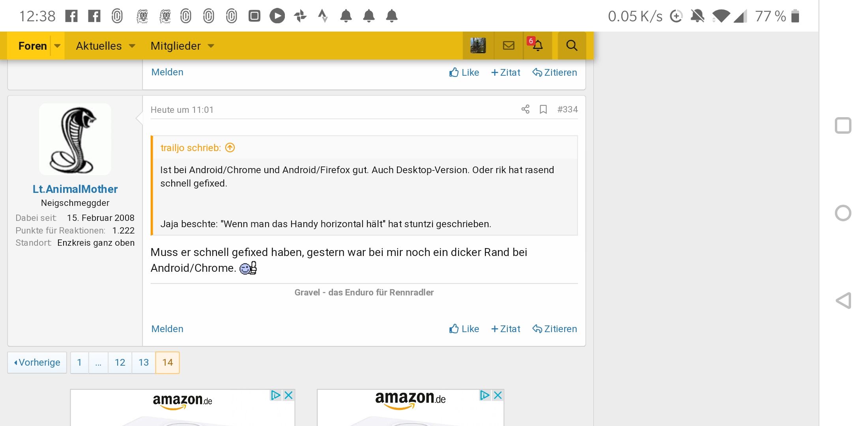Tap the muted-bell icon in the status bar
This screenshot has height=426, width=868.
pos(698,16)
